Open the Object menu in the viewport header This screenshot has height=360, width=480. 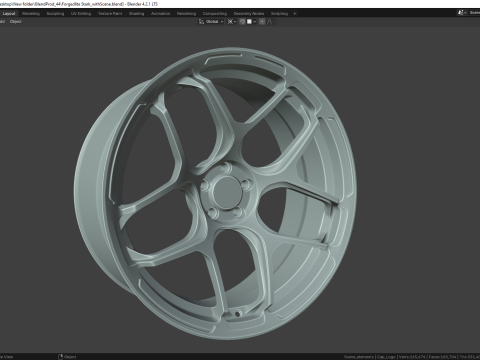15,22
